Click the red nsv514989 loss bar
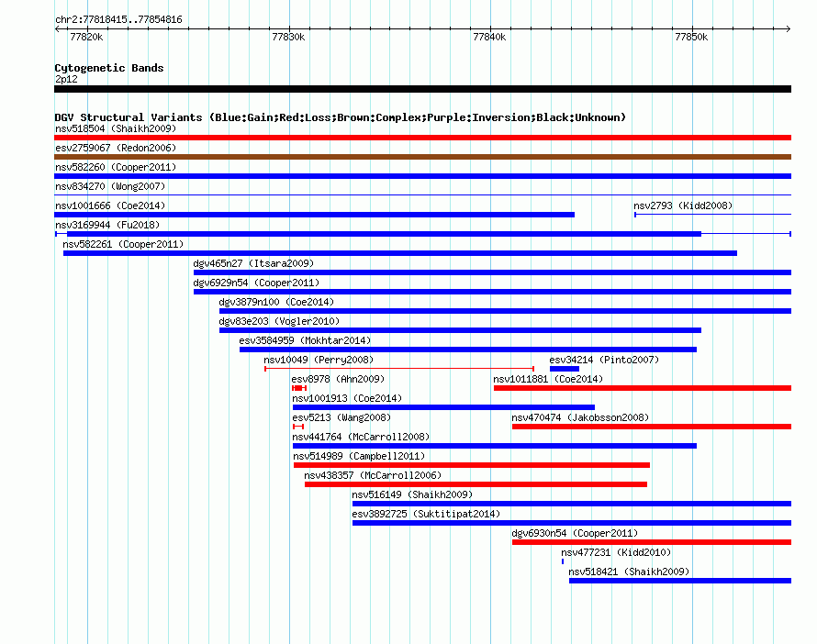Screen dimensions: 817x644 pyautogui.click(x=472, y=465)
